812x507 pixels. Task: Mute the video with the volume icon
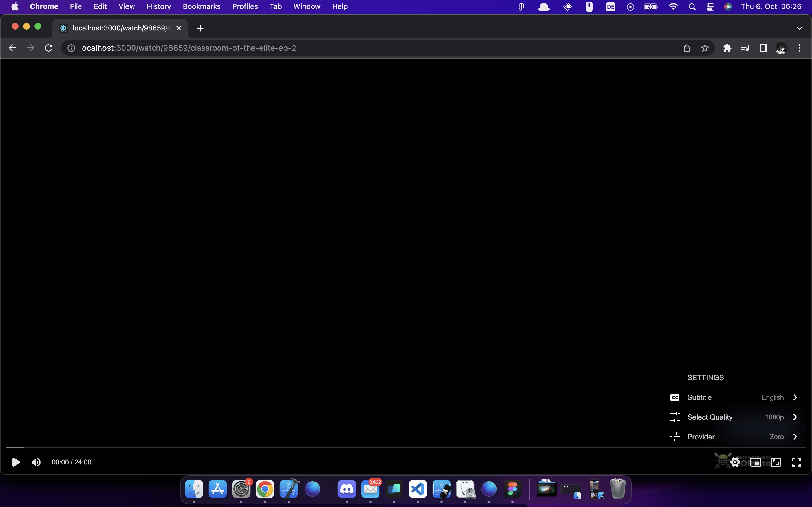tap(36, 462)
